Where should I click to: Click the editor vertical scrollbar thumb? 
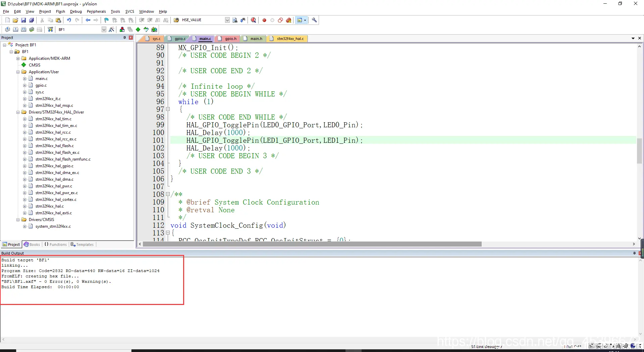[639, 151]
